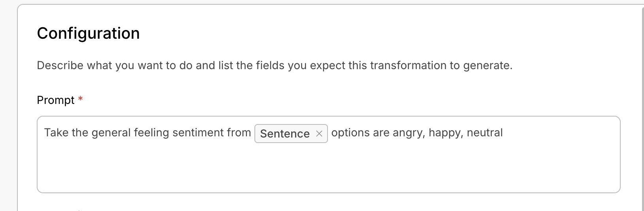Click the word "are" in the prompt text
Viewport: 644px width, 211px height.
click(381, 133)
